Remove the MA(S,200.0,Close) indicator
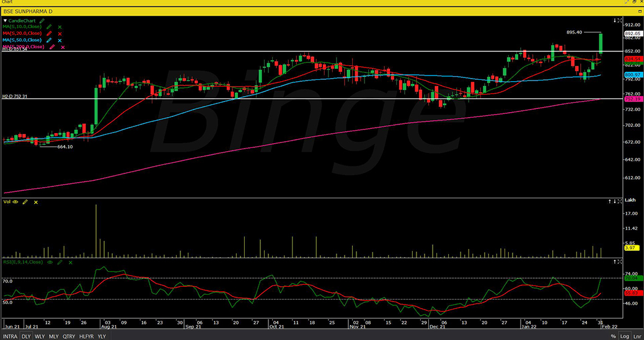 point(63,47)
